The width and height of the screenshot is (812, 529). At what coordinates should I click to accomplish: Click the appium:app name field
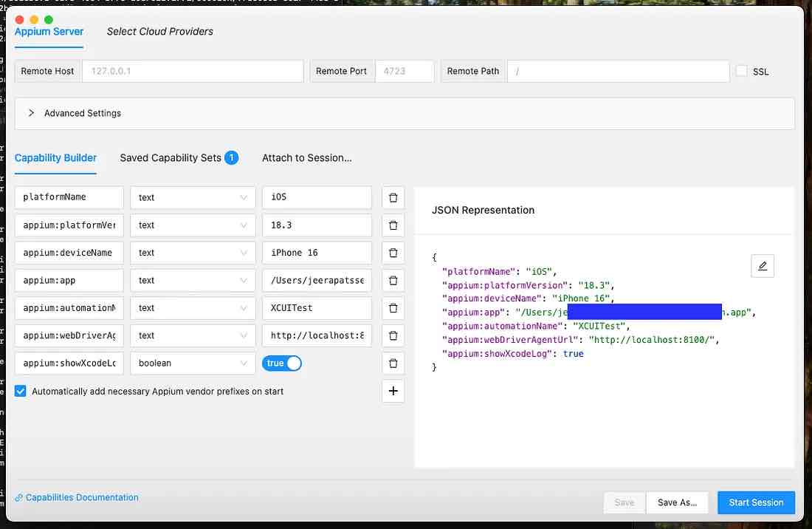pos(69,280)
